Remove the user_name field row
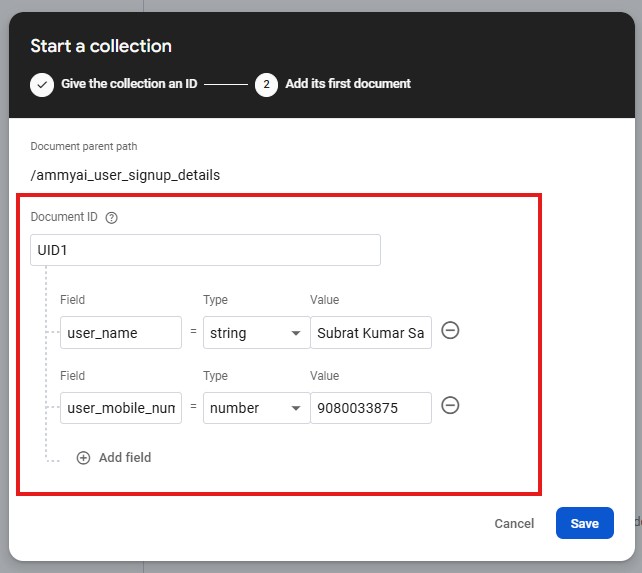Image resolution: width=642 pixels, height=573 pixels. [x=450, y=331]
